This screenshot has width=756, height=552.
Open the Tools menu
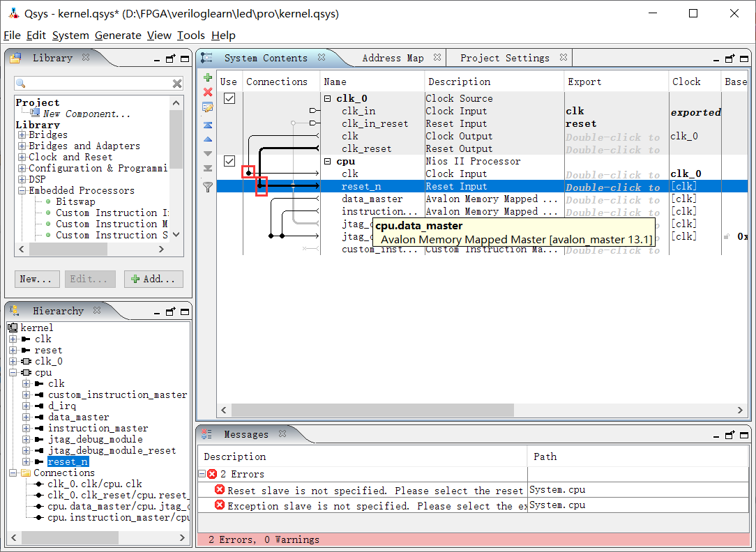pyautogui.click(x=191, y=36)
